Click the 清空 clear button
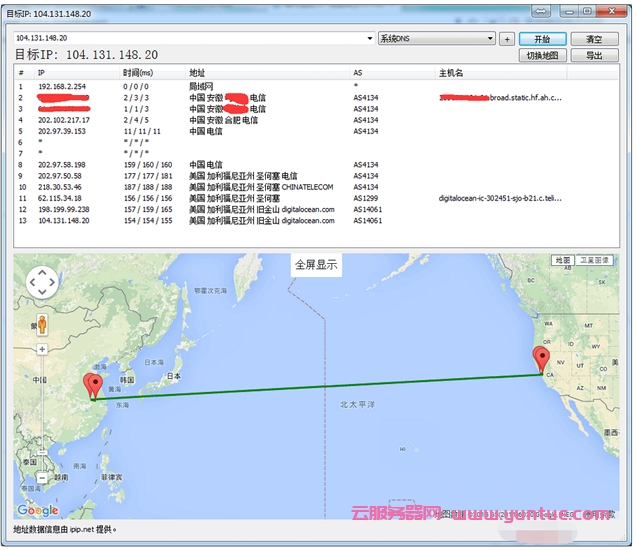This screenshot has width=637, height=550. 594,39
